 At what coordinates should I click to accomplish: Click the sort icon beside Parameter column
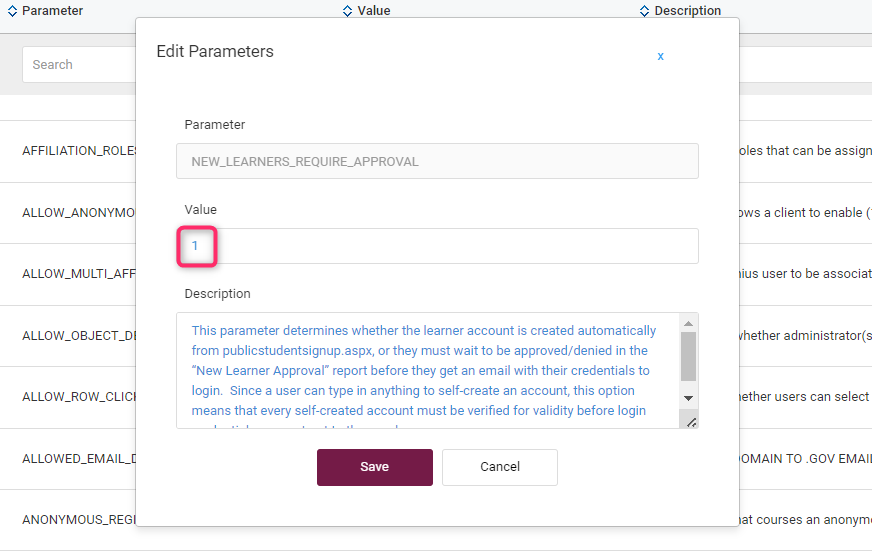coord(13,11)
